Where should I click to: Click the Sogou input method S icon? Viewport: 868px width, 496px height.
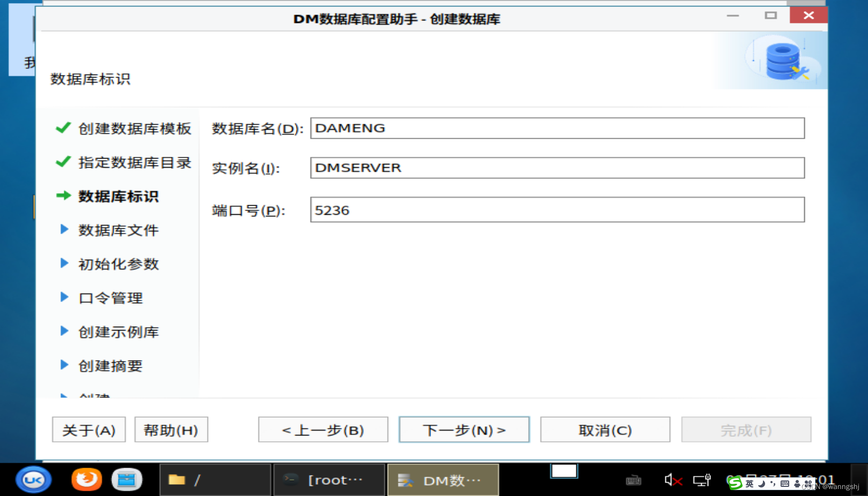click(736, 483)
